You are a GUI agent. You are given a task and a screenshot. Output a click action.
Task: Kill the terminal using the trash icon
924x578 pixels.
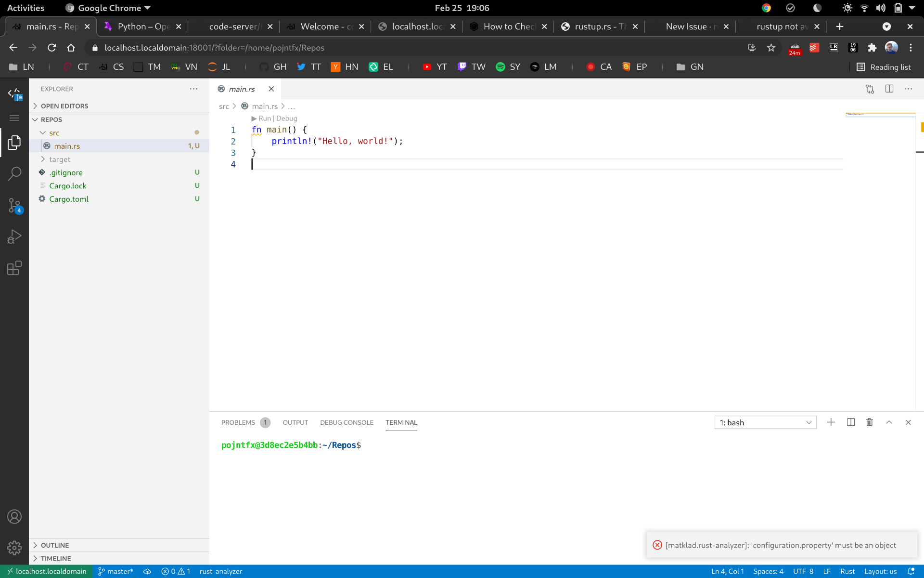(x=869, y=422)
